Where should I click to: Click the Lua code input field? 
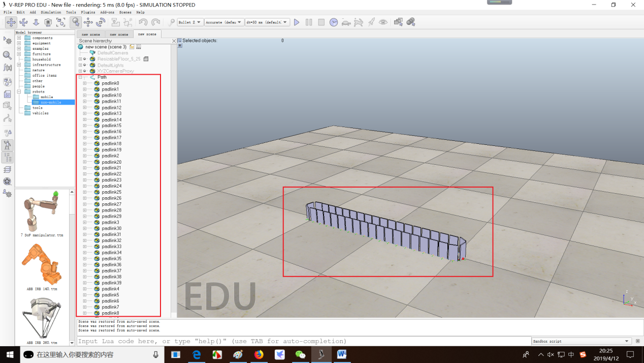304,341
